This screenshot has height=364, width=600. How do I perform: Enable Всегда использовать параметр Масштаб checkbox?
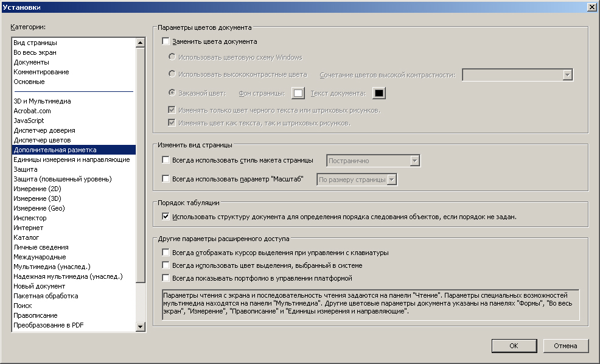166,179
